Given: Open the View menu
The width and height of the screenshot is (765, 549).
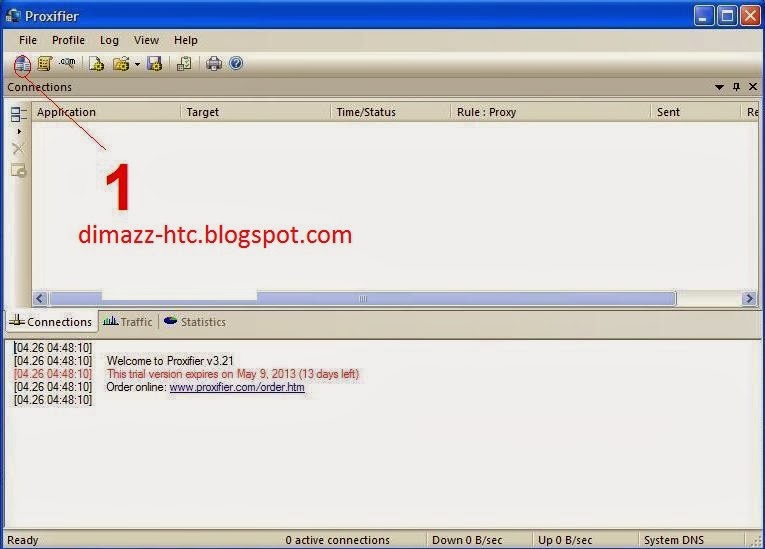Looking at the screenshot, I should (x=146, y=40).
